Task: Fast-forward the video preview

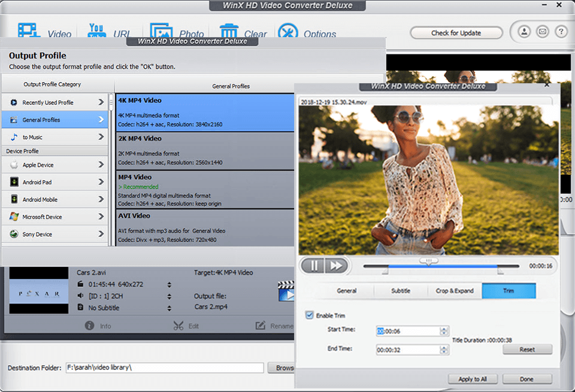Action: [337, 265]
